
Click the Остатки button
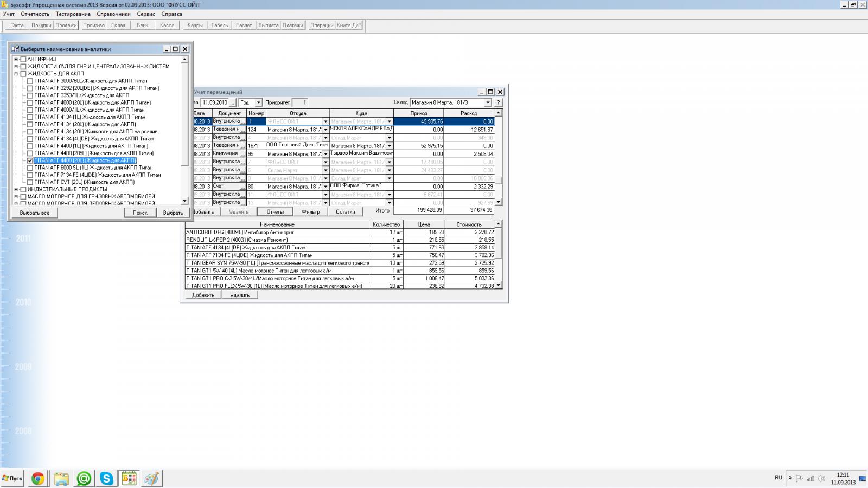coord(345,212)
